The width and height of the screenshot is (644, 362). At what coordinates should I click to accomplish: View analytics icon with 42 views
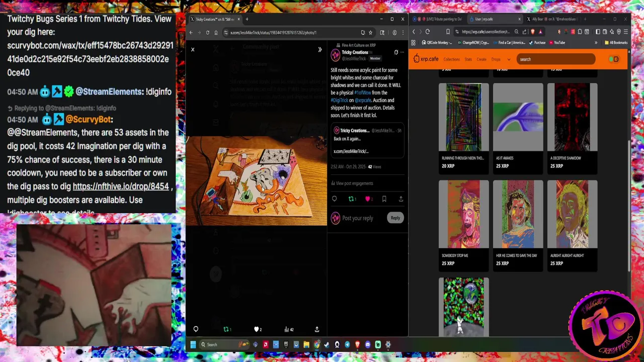click(288, 329)
